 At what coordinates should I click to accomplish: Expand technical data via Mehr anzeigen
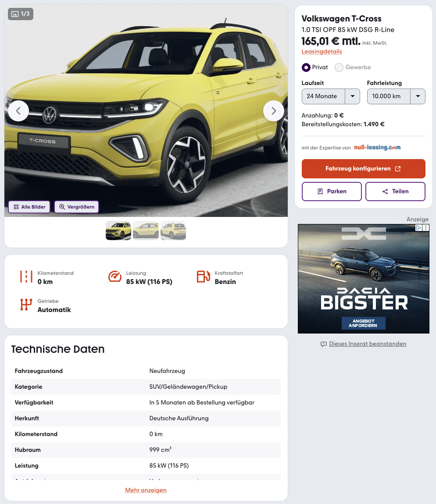146,490
